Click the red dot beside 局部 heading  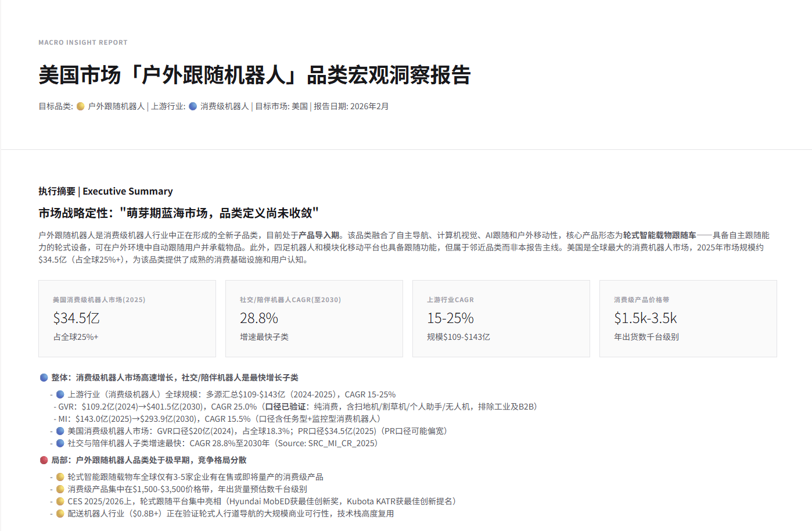(44, 460)
